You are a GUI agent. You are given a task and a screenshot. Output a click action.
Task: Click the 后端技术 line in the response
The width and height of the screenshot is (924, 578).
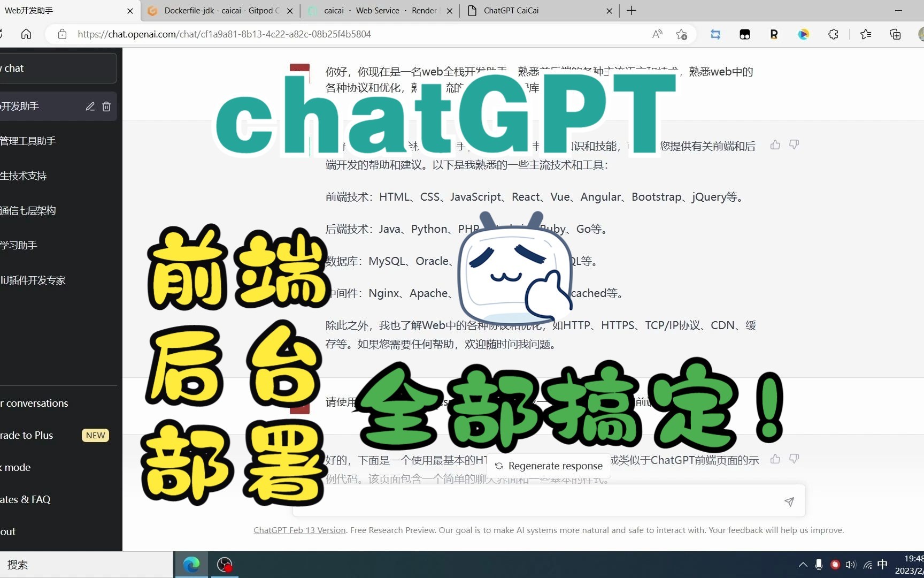point(467,229)
